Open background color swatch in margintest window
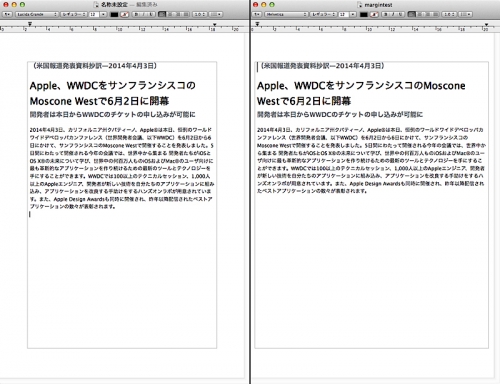 (x=374, y=15)
